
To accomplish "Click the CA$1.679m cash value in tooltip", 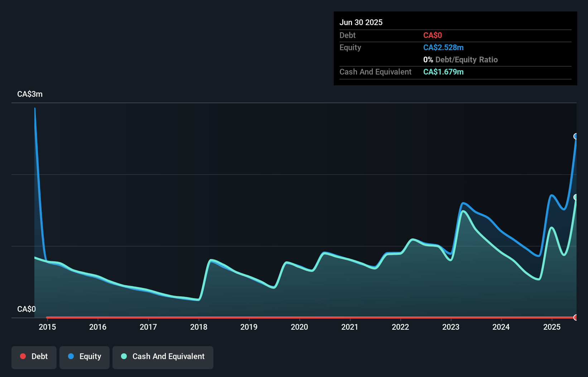I will (443, 72).
